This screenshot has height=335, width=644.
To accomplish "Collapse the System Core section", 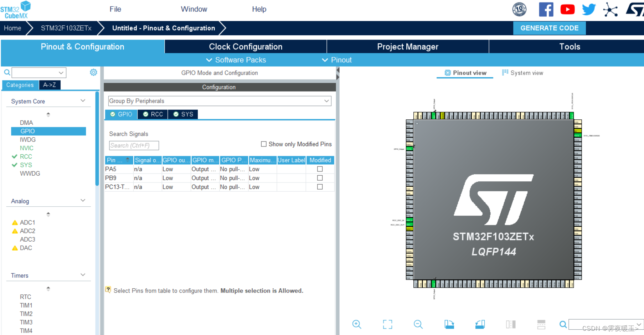I will (83, 101).
